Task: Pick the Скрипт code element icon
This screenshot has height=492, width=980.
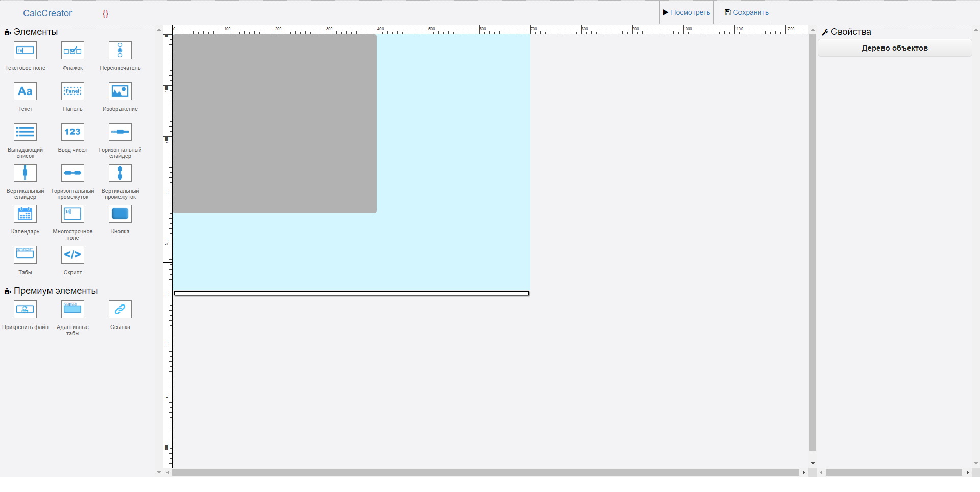Action: [73, 255]
